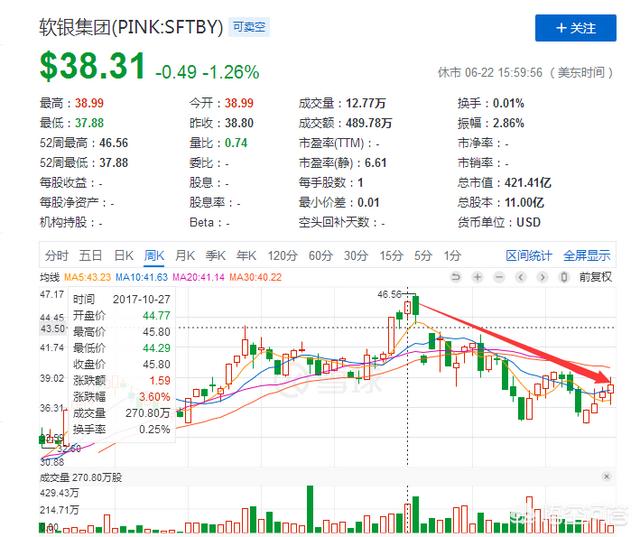Select the 周K chart tab
Viewport: 640px width, 537px height.
[154, 256]
